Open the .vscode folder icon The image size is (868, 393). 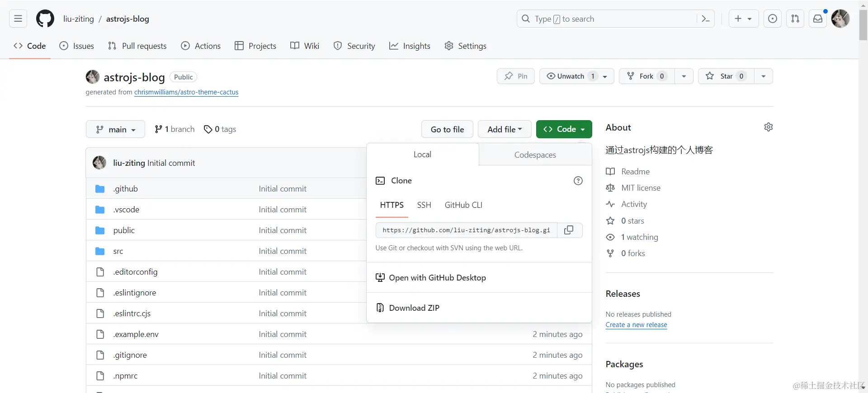(100, 210)
